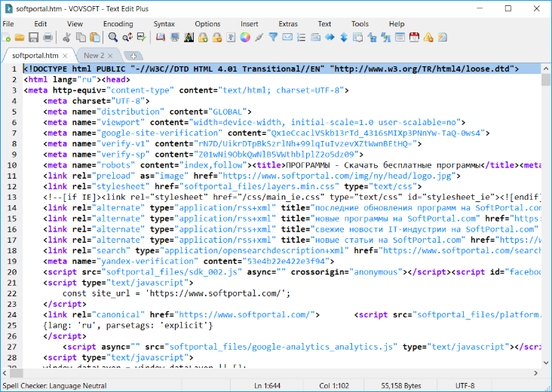Click the red calendar date icon
The image size is (552, 392).
(414, 37)
